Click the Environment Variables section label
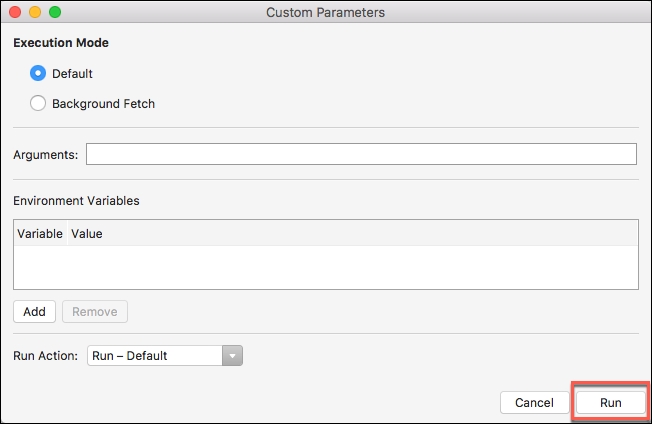The image size is (652, 424). (x=76, y=200)
